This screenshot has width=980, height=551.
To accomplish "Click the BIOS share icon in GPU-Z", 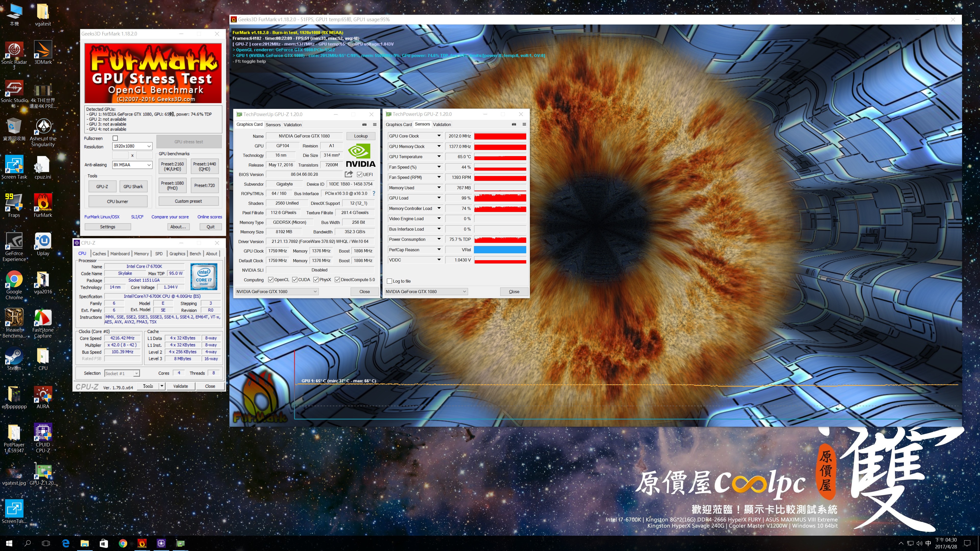I will [x=348, y=174].
